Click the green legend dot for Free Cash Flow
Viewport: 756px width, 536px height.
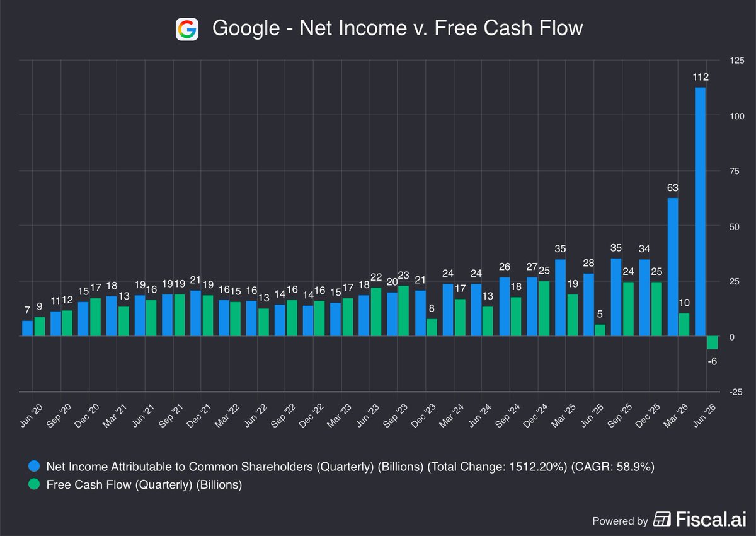pyautogui.click(x=34, y=485)
